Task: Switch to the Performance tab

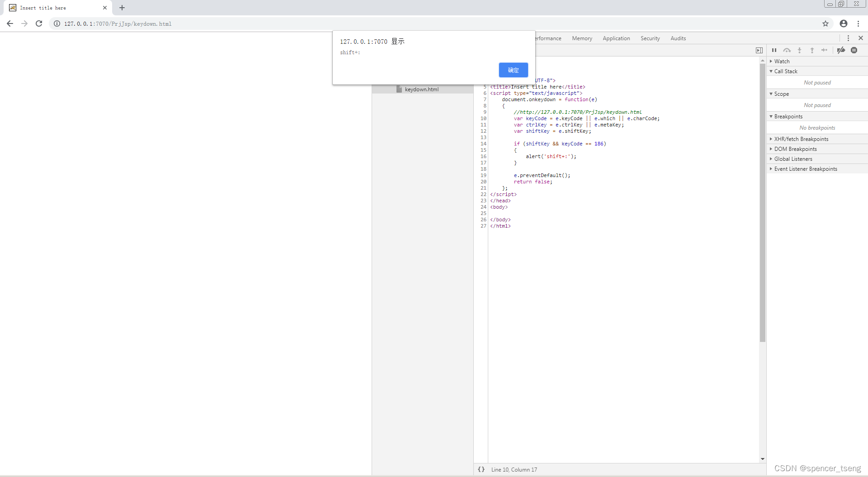Action: (549, 38)
